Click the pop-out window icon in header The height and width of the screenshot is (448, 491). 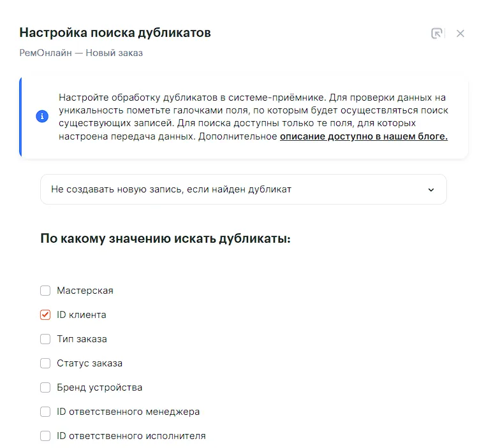437,33
